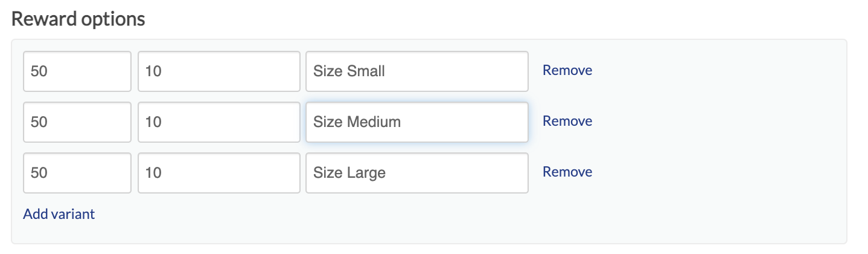Remove the Size Medium variant

point(567,121)
